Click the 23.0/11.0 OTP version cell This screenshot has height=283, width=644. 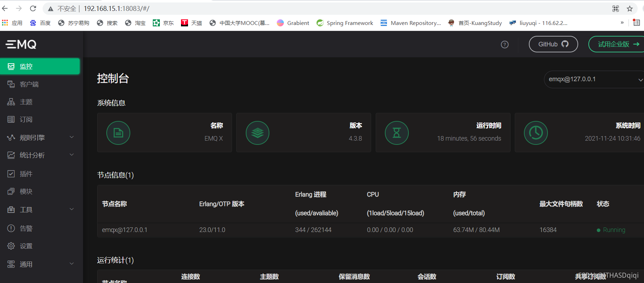212,230
